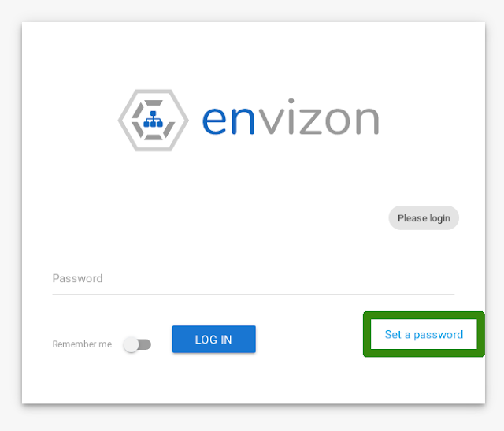504x431 pixels.
Task: Open the Set a password link
Action: click(x=424, y=335)
